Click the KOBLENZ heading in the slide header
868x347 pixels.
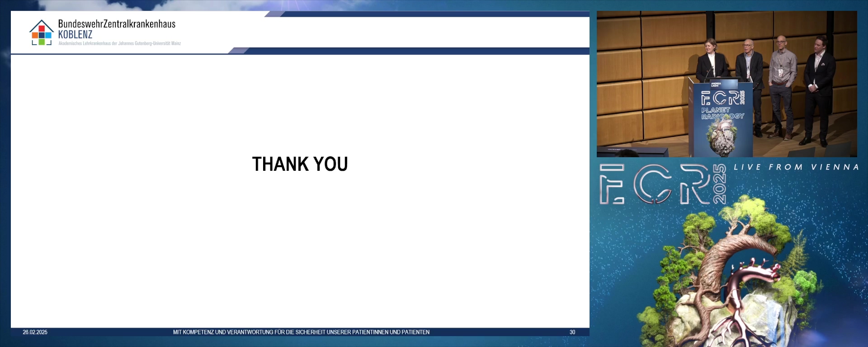point(75,35)
